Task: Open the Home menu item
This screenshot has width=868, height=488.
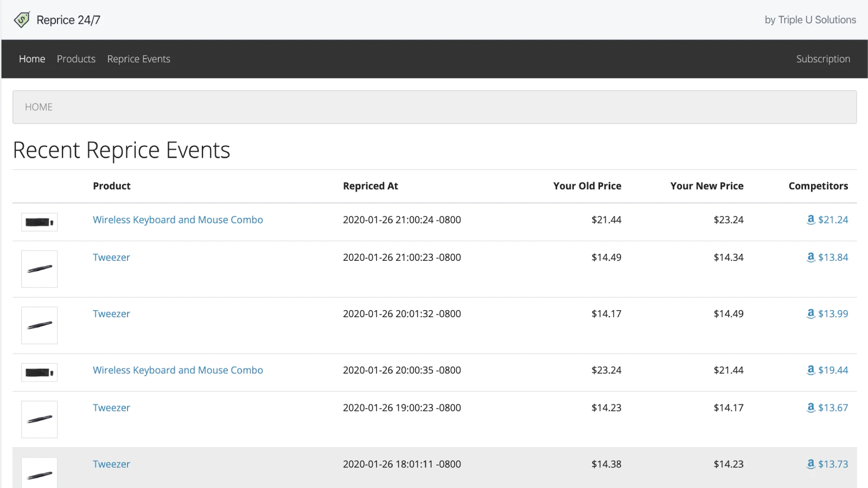Action: point(32,59)
